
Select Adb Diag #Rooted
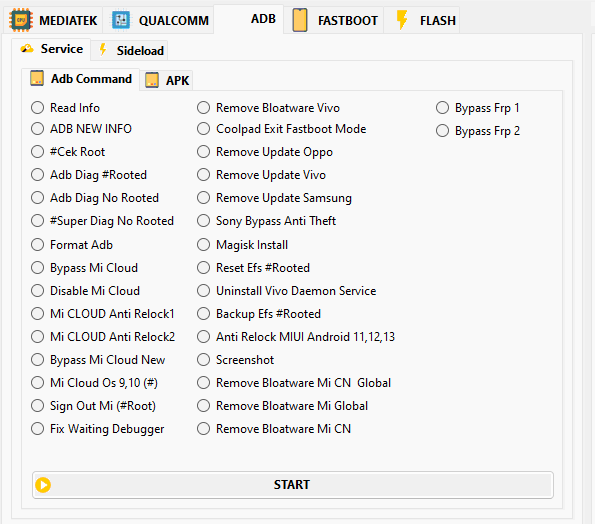pyautogui.click(x=89, y=175)
